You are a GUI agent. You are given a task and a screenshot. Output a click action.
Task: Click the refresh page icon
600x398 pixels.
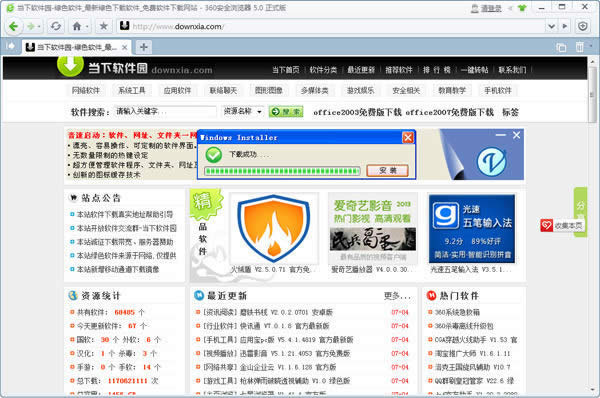pos(56,26)
